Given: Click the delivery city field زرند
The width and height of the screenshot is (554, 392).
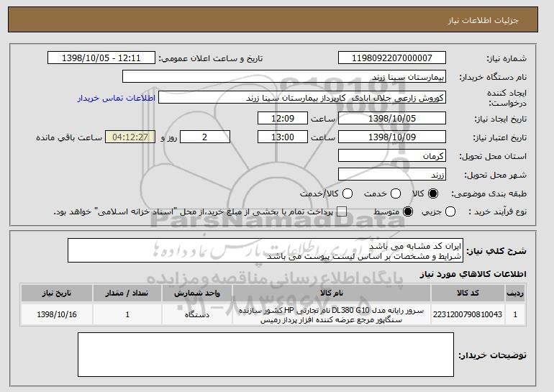Looking at the screenshot, I should (x=392, y=175).
